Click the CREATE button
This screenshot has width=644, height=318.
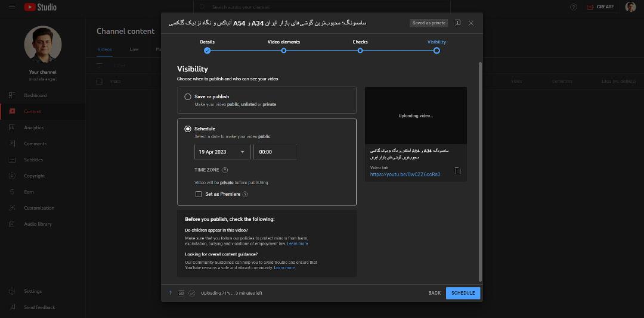coord(600,7)
